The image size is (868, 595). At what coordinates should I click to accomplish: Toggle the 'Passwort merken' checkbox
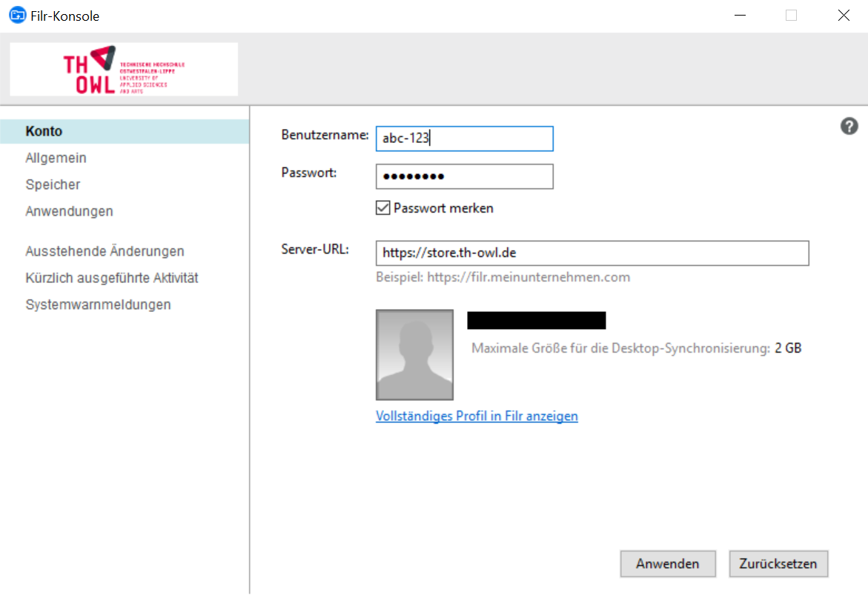383,208
